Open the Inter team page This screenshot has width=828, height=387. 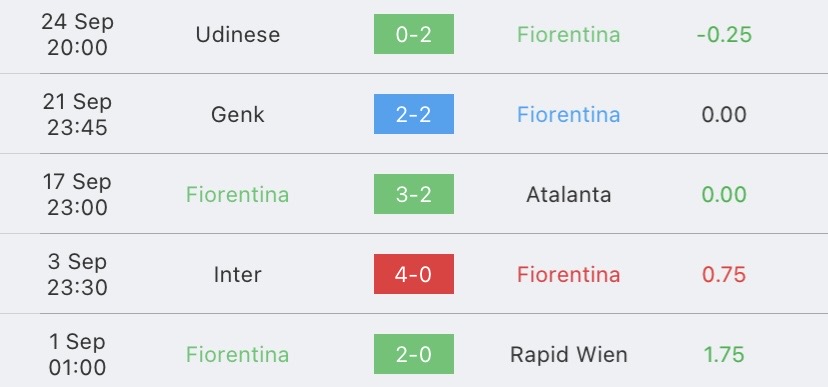tap(238, 275)
